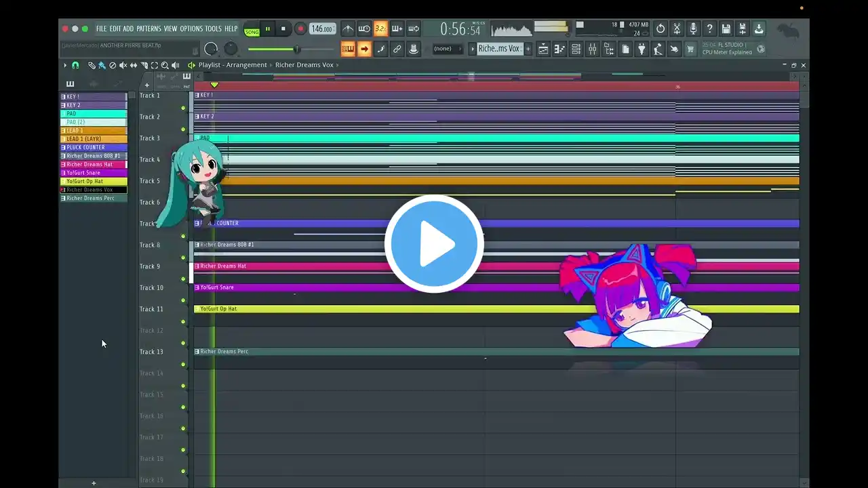Image resolution: width=868 pixels, height=488 pixels.
Task: Stop playback with the transport stop button
Action: point(283,29)
